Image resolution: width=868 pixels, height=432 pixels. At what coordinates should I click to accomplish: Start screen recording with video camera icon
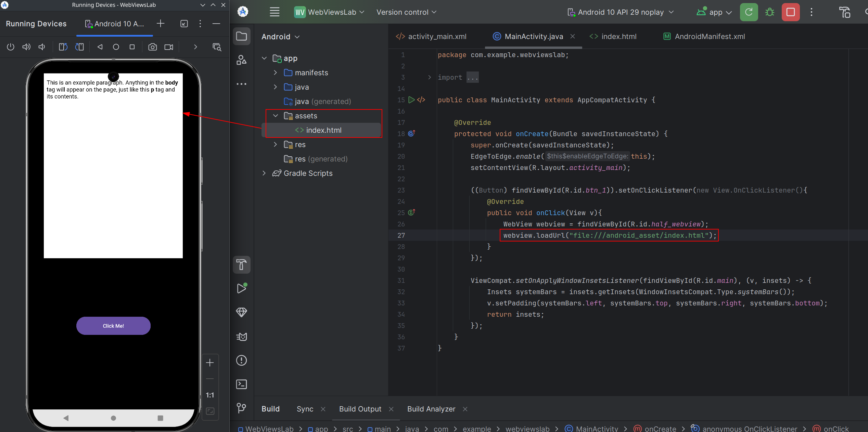[x=169, y=47]
